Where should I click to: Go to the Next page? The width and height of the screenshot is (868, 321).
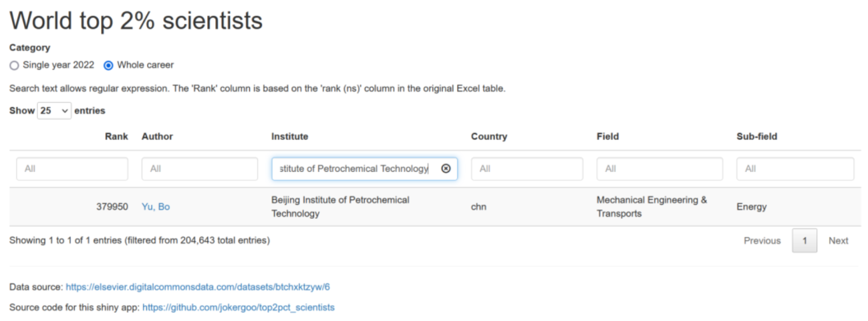tap(838, 241)
